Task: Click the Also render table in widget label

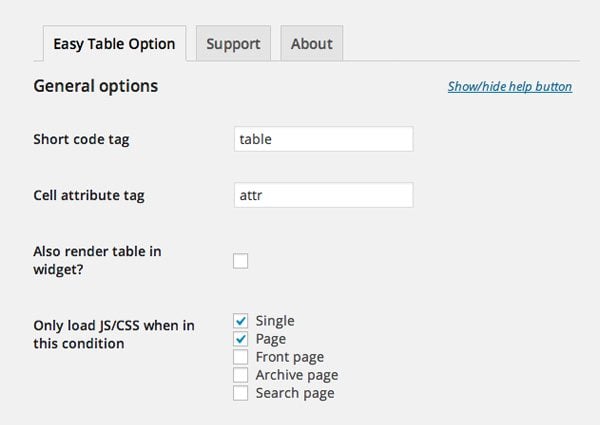Action: [97, 261]
